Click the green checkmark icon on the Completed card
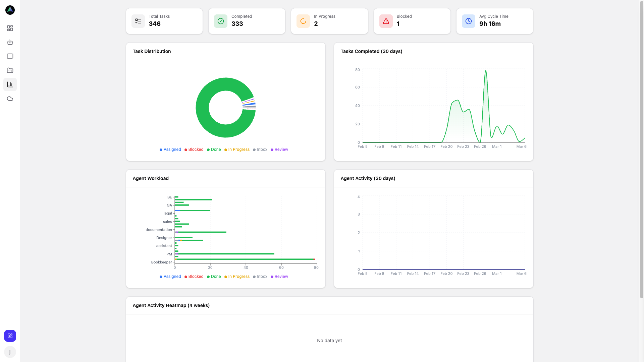This screenshot has height=362, width=644. point(220,21)
